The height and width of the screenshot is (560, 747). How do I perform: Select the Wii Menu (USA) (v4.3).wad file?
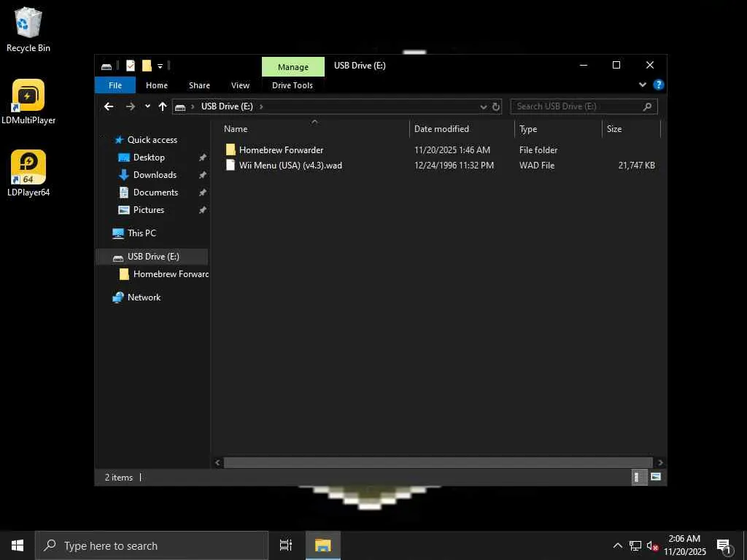click(x=290, y=166)
